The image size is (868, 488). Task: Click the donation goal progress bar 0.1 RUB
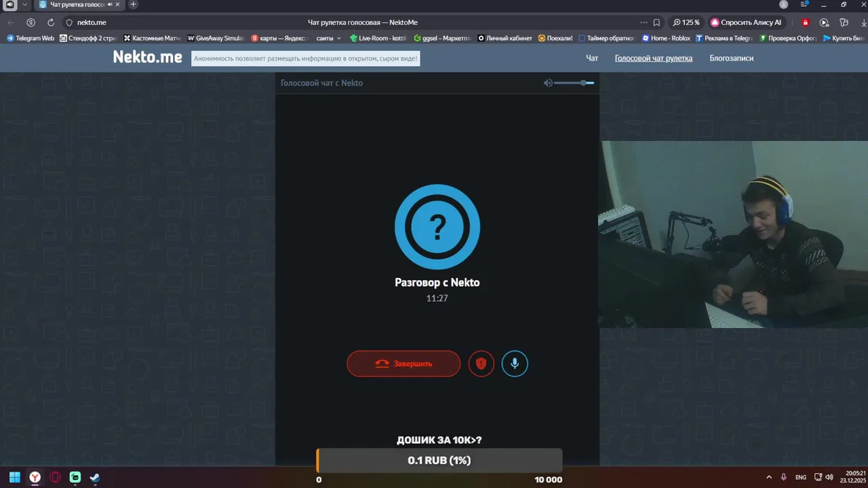(439, 461)
